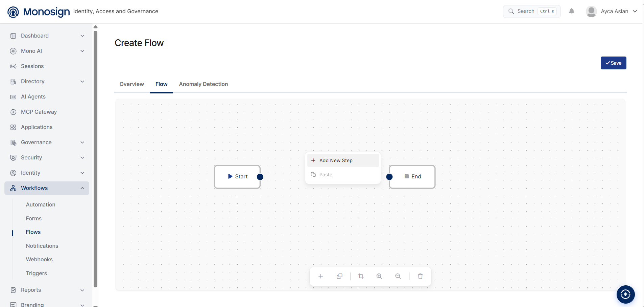644x307 pixels.
Task: Switch to the Anomaly Detection tab
Action: pyautogui.click(x=204, y=84)
